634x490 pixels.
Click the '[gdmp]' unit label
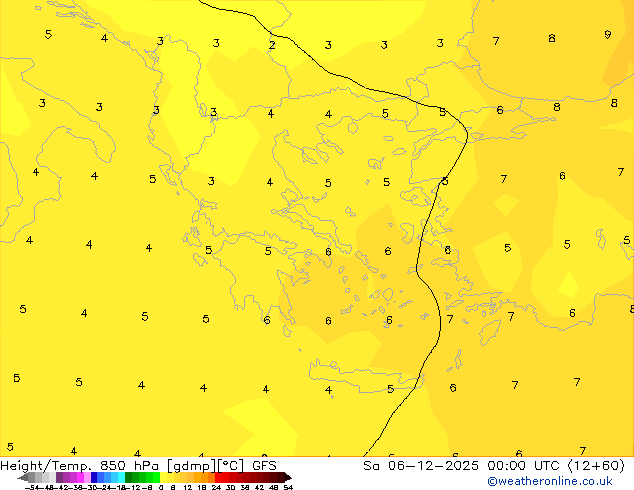click(x=192, y=466)
